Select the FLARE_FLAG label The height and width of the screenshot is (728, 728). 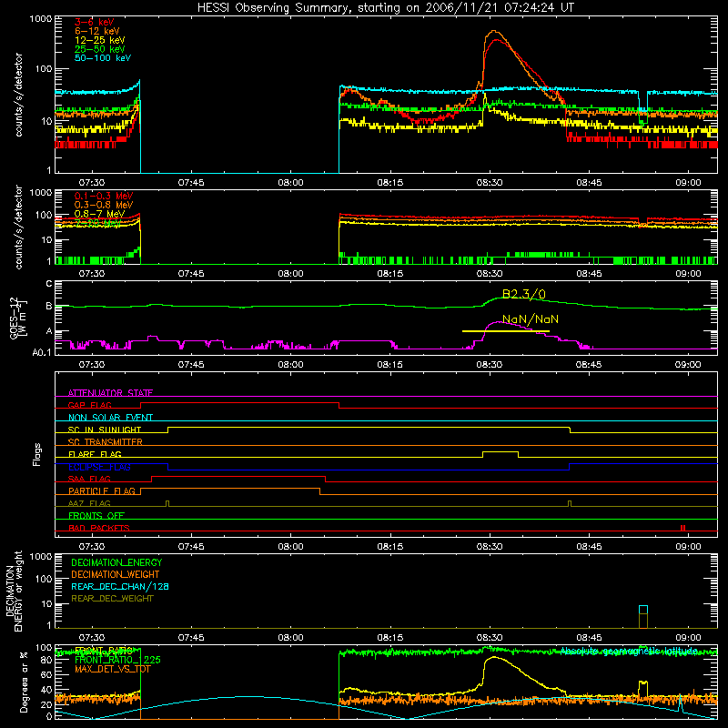[x=95, y=454]
